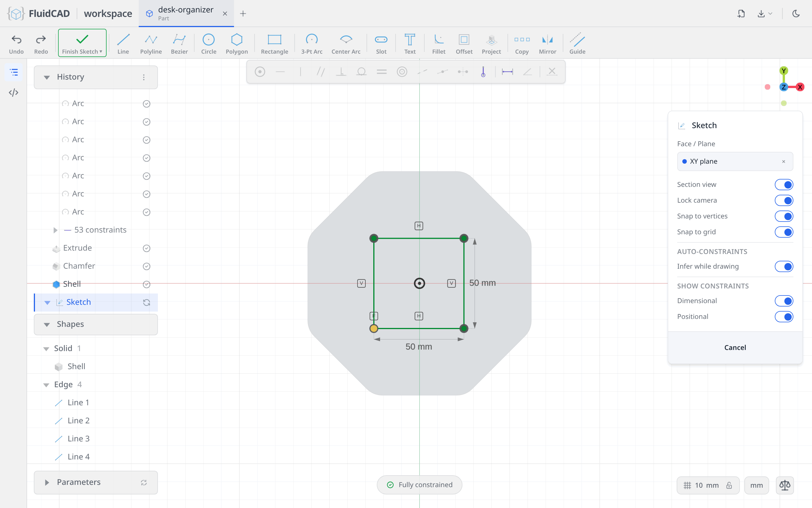Choose the Offset tool

tap(464, 44)
